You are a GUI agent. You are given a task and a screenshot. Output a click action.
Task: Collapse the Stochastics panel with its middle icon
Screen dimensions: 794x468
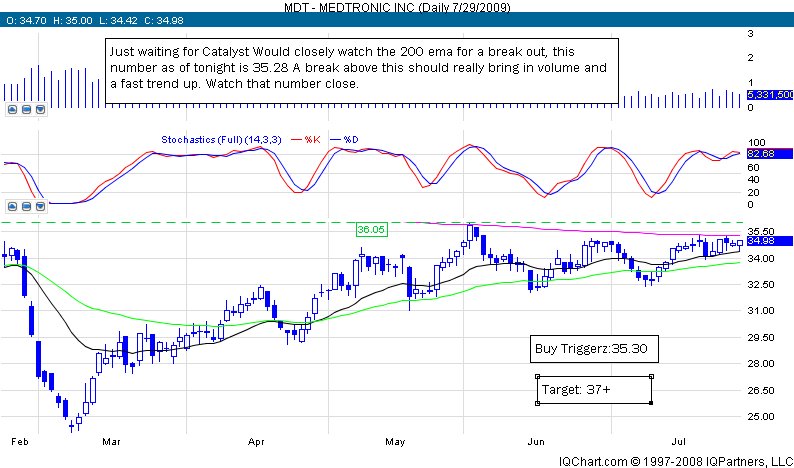click(25, 204)
